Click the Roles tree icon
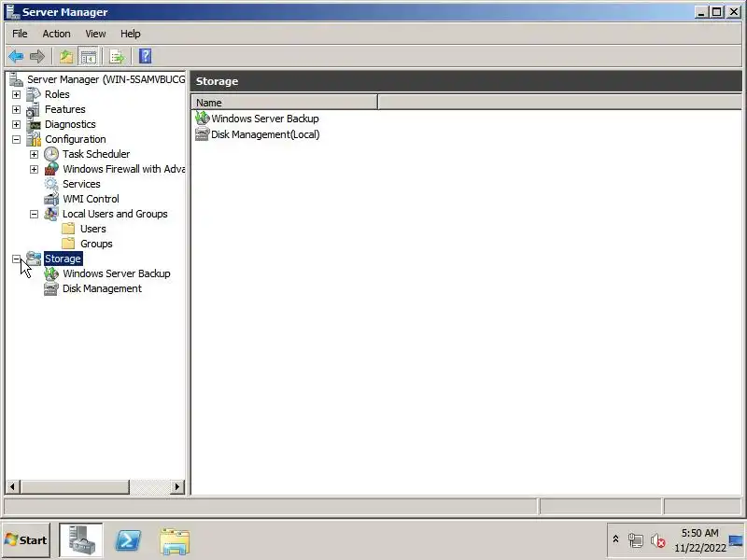The image size is (747, 560). 34,94
